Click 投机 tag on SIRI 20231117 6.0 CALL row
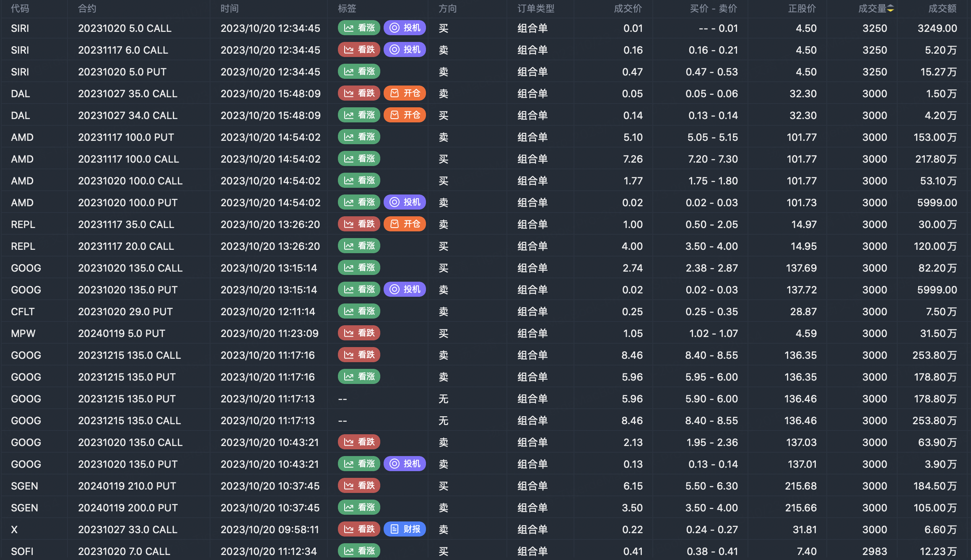The height and width of the screenshot is (560, 971). [x=405, y=50]
